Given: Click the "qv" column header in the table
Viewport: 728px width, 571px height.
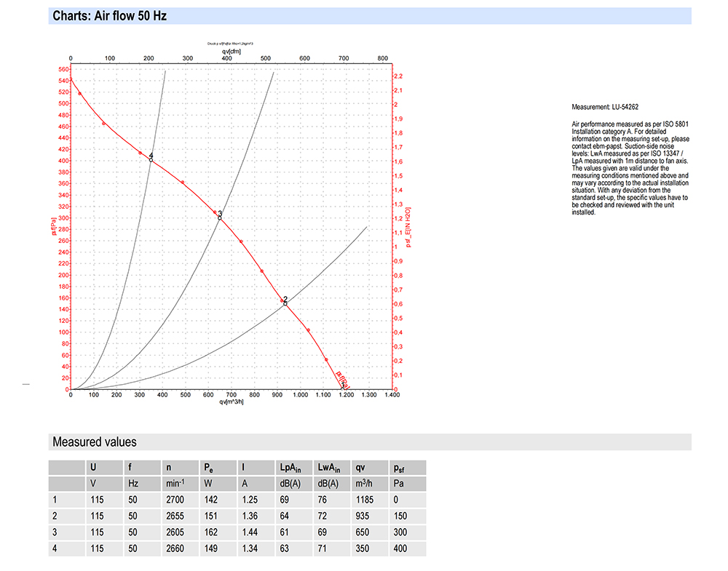Looking at the screenshot, I should [360, 468].
